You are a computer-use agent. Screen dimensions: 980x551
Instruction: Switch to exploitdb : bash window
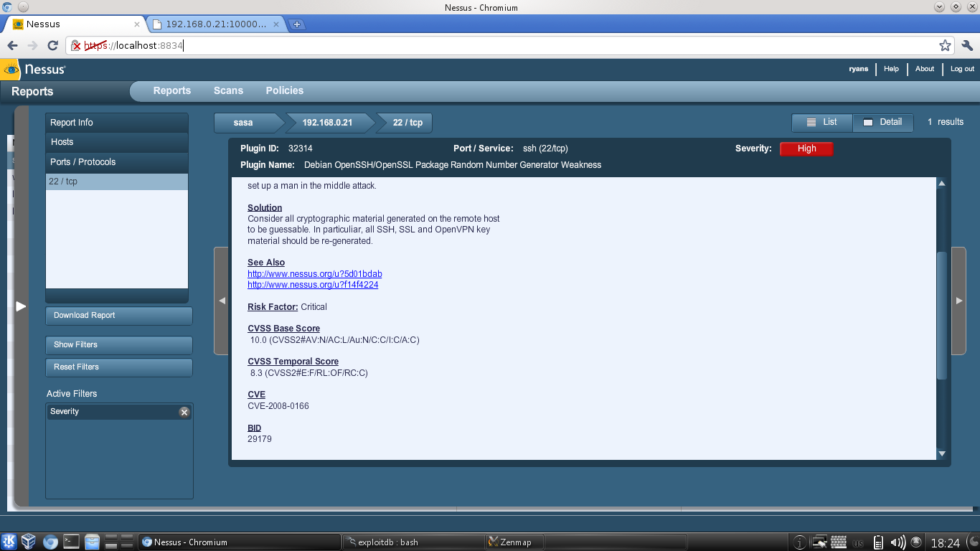point(413,542)
